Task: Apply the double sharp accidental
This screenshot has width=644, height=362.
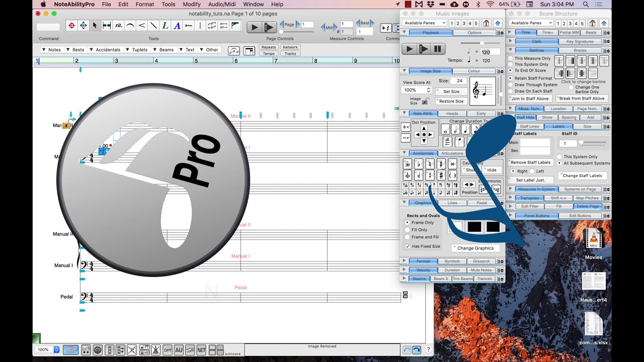Action: tap(452, 164)
